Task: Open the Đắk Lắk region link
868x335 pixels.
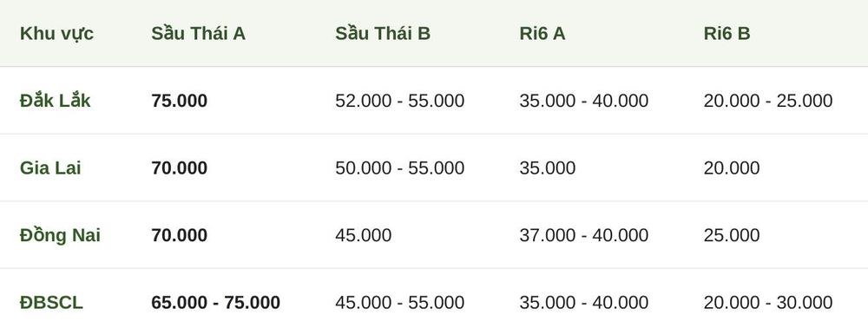Action: [x=55, y=100]
